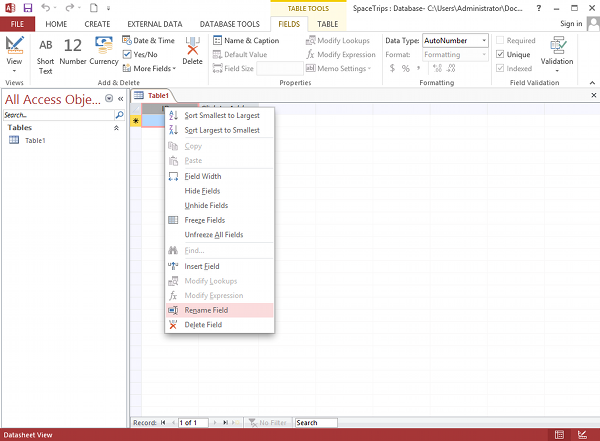The height and width of the screenshot is (441, 600).
Task: Switch to Datasheet View icon in status bar
Action: click(x=559, y=434)
